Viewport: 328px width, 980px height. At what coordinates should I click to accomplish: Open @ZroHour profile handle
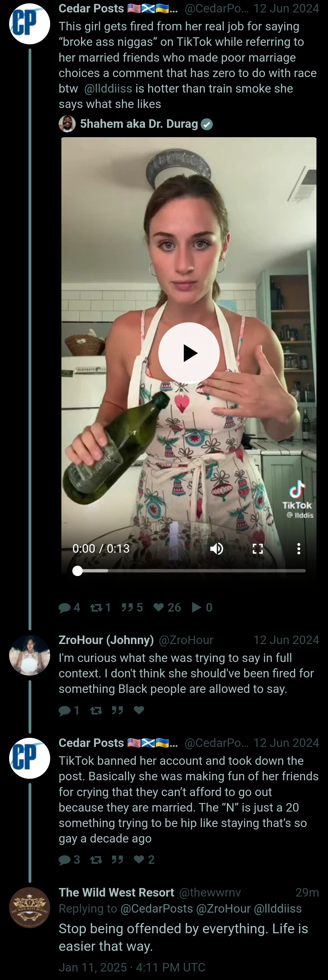click(186, 640)
